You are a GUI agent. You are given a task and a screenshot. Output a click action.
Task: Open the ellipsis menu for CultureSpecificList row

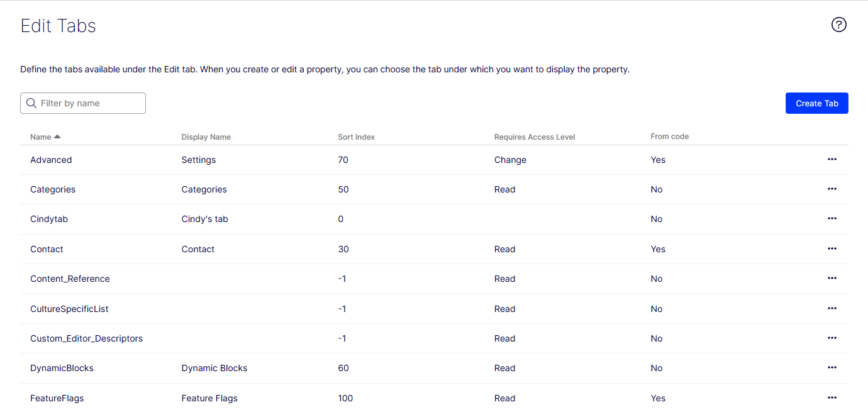click(832, 308)
